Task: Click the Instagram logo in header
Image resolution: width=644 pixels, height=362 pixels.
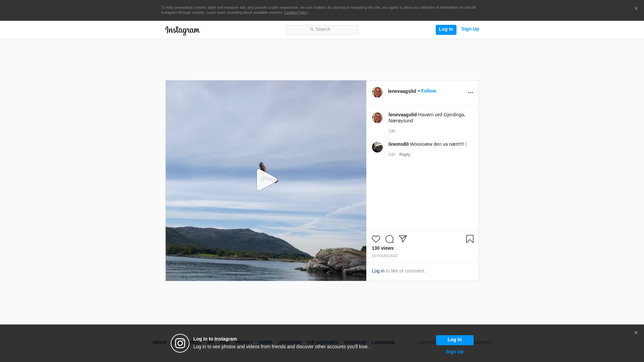Action: [182, 31]
